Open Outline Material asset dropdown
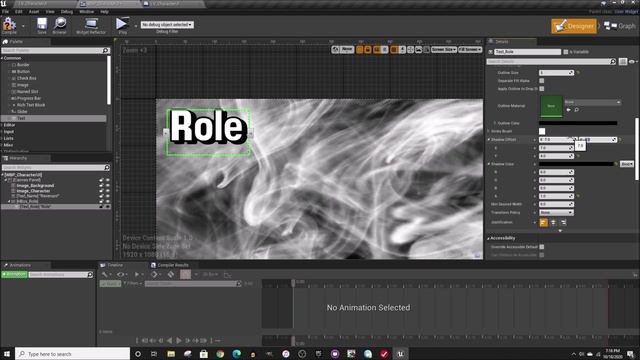 point(592,102)
